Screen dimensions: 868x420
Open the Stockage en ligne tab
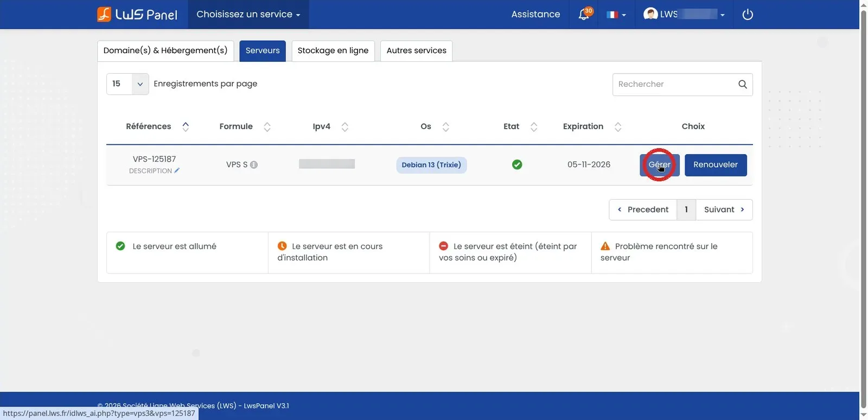pos(333,50)
